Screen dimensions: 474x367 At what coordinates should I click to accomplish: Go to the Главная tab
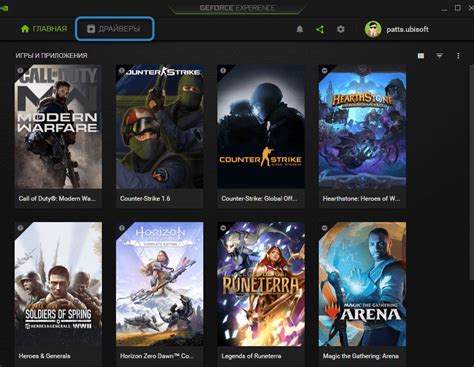tap(44, 29)
